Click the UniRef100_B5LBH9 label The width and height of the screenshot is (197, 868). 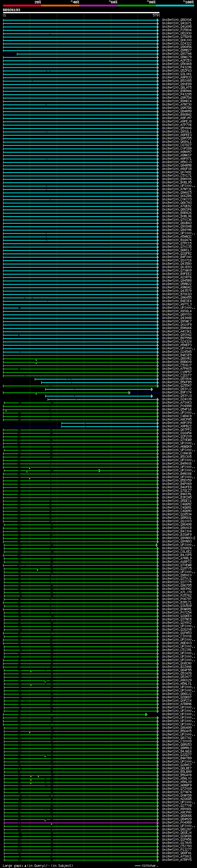(x=177, y=772)
